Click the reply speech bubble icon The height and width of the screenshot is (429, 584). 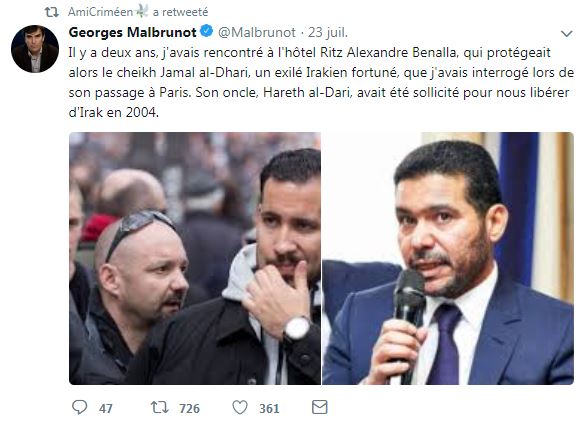pos(79,407)
